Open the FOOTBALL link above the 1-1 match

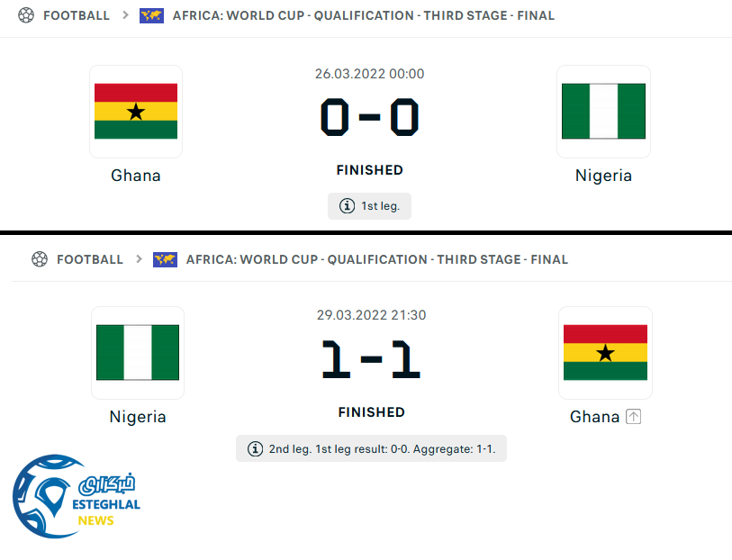coord(90,259)
